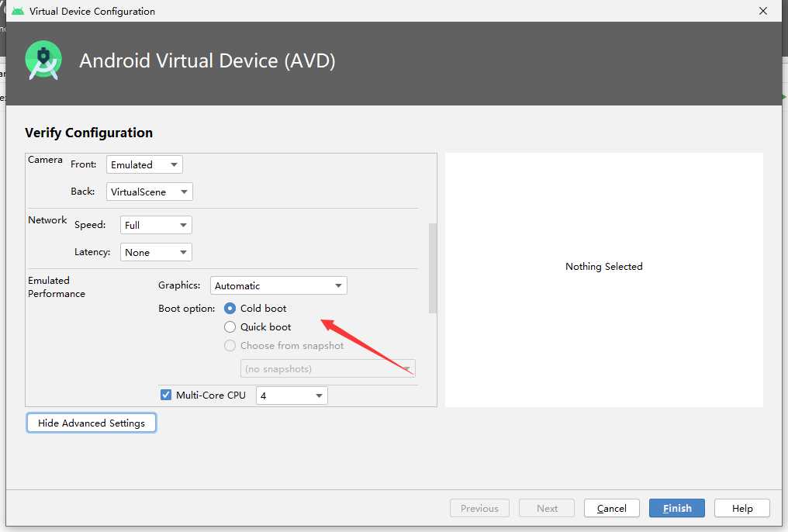Click the Previous button

pos(479,509)
